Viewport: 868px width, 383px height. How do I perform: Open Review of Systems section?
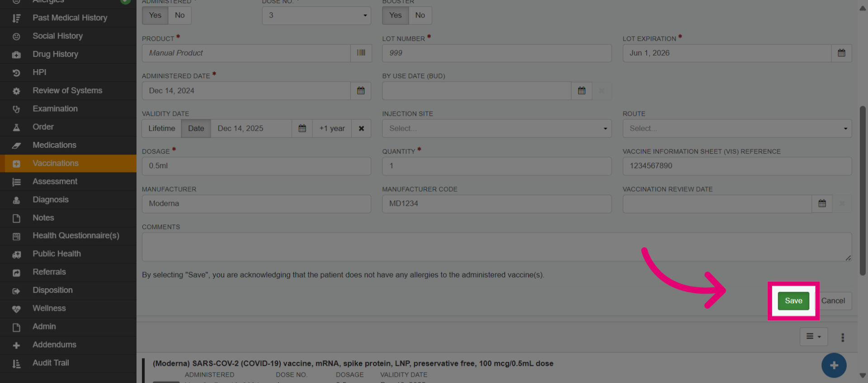tap(68, 91)
